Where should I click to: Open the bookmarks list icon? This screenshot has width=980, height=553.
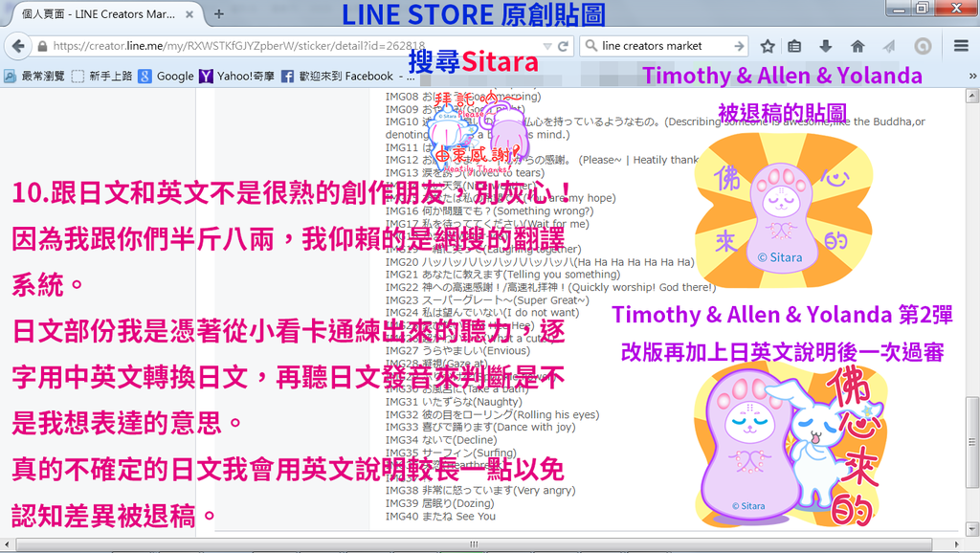coord(794,46)
